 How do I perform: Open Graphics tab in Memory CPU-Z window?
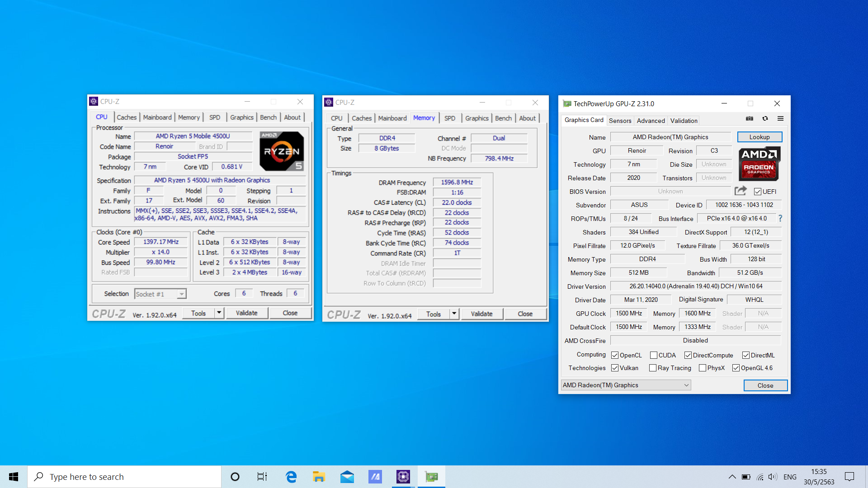click(x=477, y=118)
